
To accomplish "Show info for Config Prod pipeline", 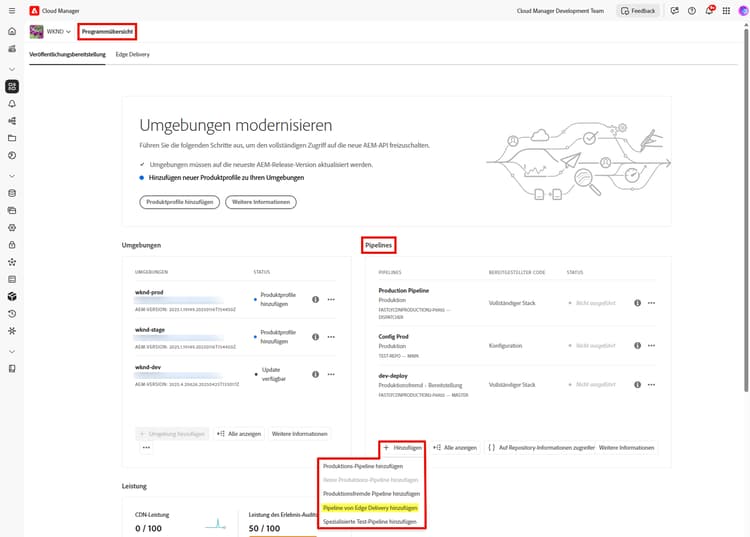I will [637, 345].
